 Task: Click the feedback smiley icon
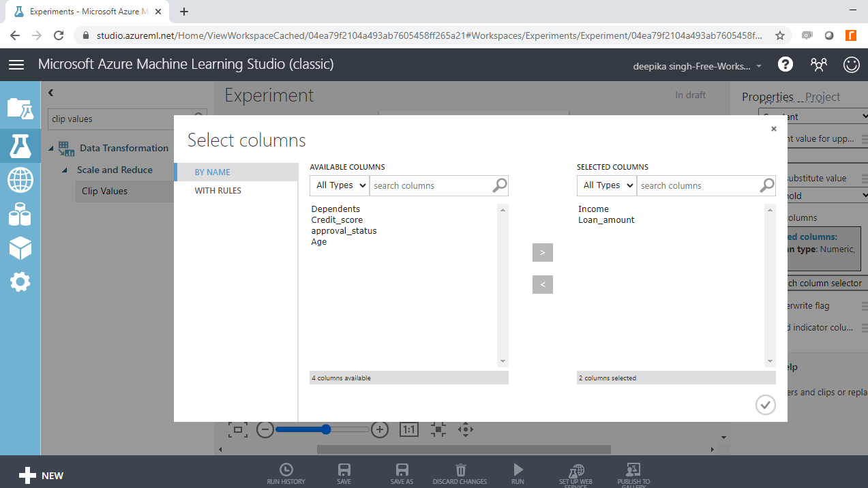(852, 65)
